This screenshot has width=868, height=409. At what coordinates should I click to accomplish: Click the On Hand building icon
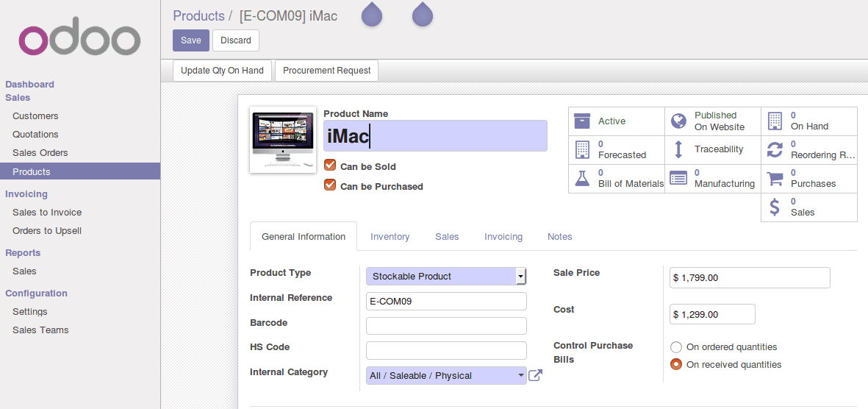point(775,121)
